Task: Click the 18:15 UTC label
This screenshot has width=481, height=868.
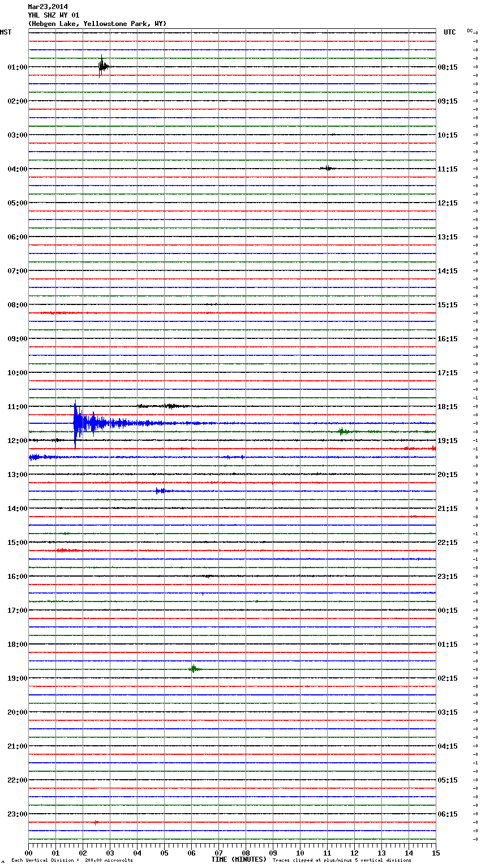Action: tap(448, 407)
